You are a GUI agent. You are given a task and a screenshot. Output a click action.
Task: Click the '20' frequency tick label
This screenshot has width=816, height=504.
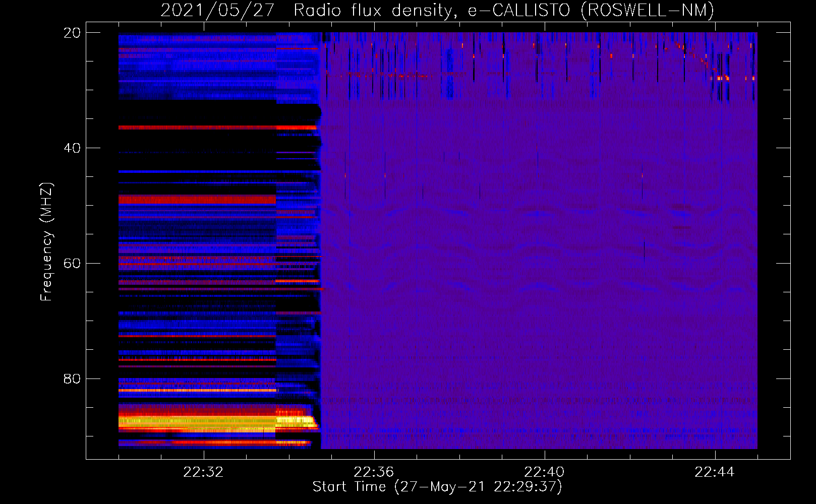[x=72, y=33]
